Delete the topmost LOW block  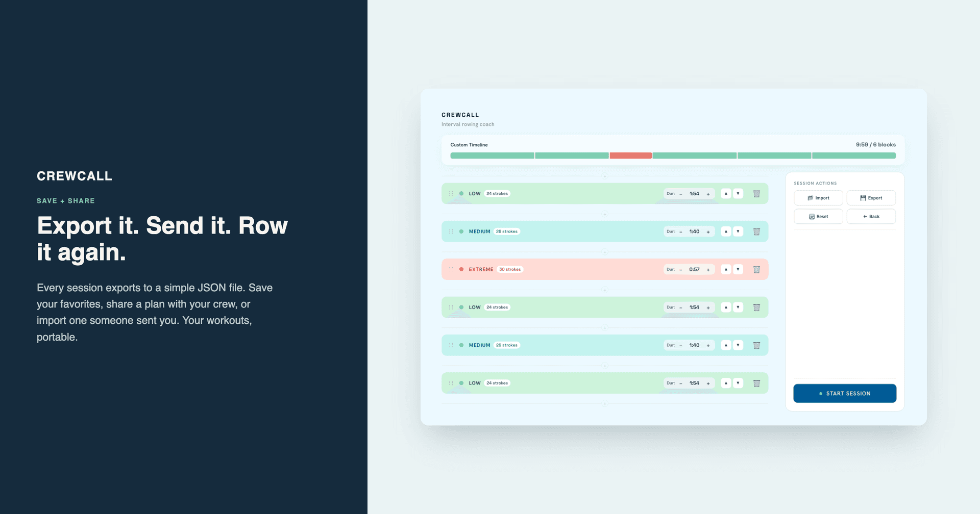[756, 194]
